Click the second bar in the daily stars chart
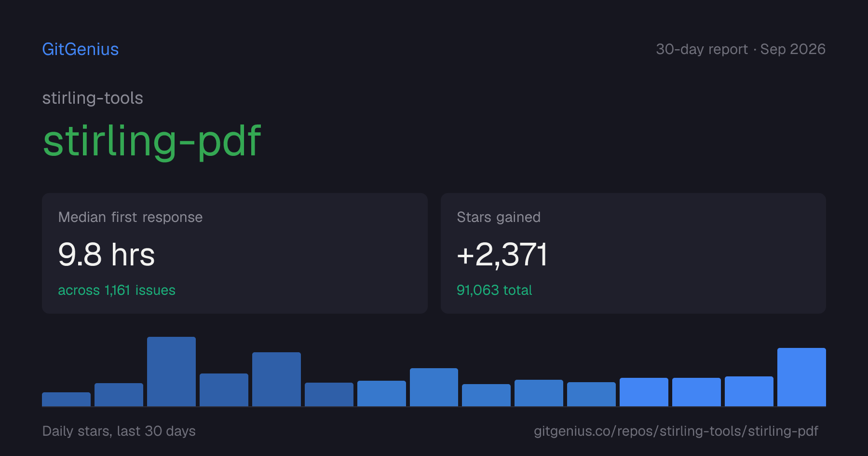868x456 pixels. (119, 395)
